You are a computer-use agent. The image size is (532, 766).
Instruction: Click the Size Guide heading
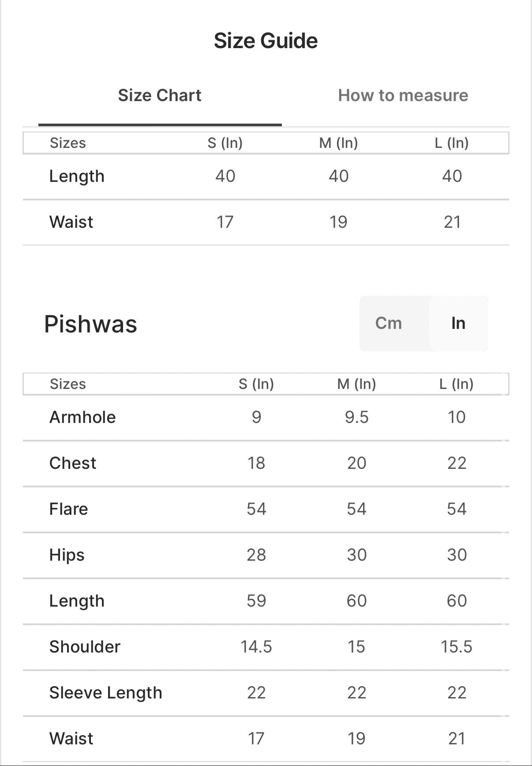[x=266, y=41]
